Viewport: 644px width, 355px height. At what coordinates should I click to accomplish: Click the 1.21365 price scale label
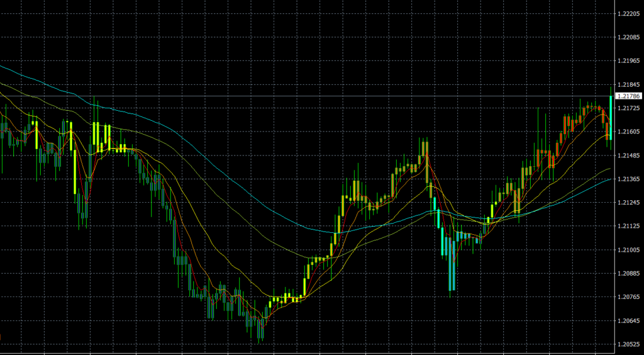[628, 179]
